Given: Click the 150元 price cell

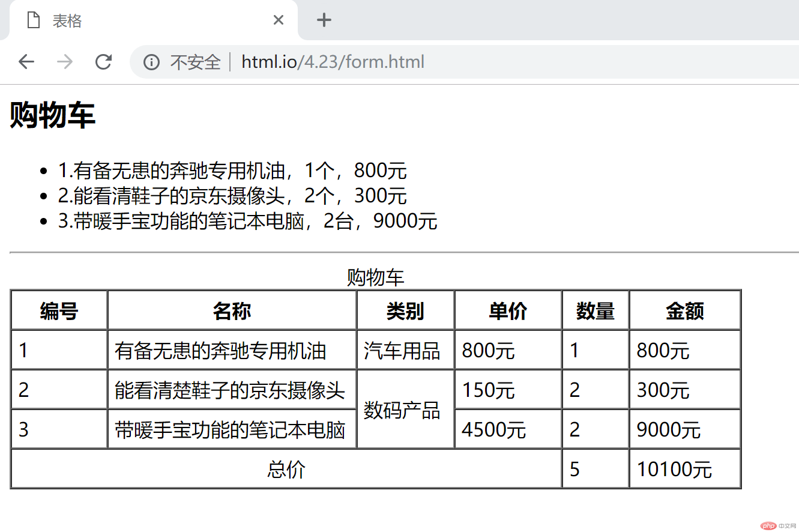Looking at the screenshot, I should tap(508, 390).
